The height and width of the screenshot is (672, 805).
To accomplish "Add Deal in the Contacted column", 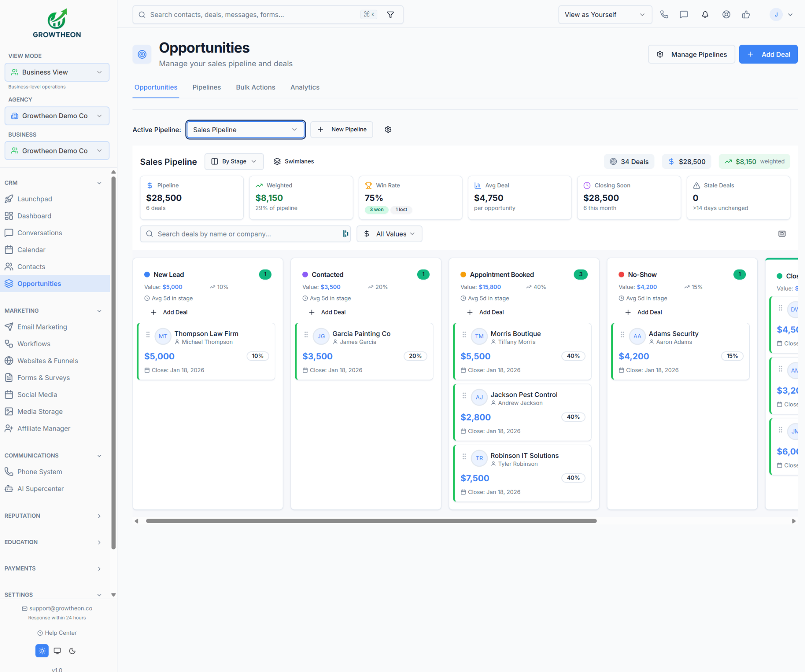I will (327, 312).
